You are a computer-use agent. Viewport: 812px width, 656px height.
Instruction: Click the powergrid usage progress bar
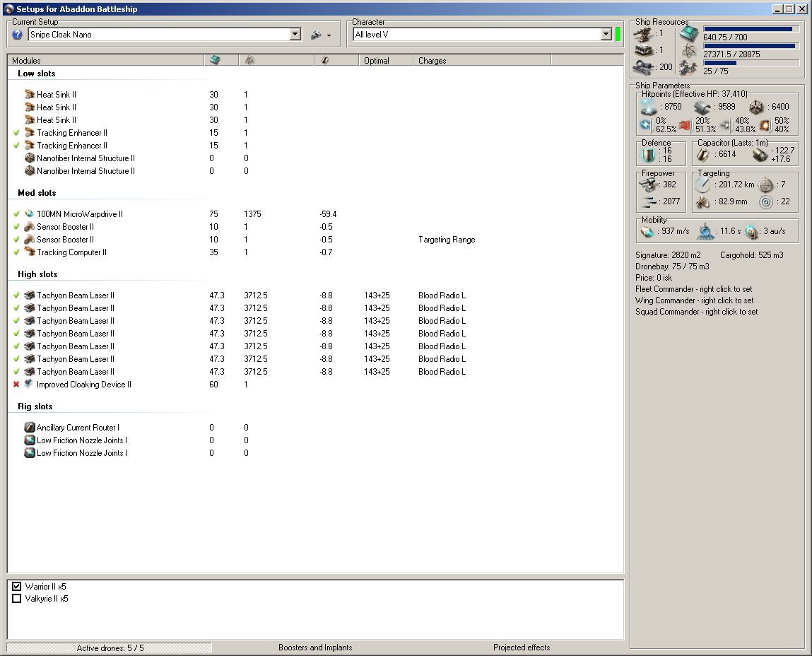tap(751, 46)
